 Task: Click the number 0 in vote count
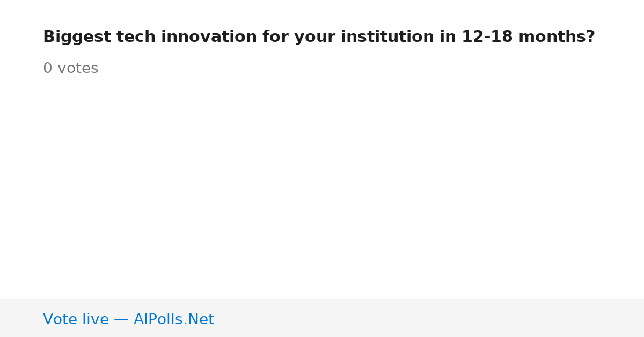tap(48, 69)
